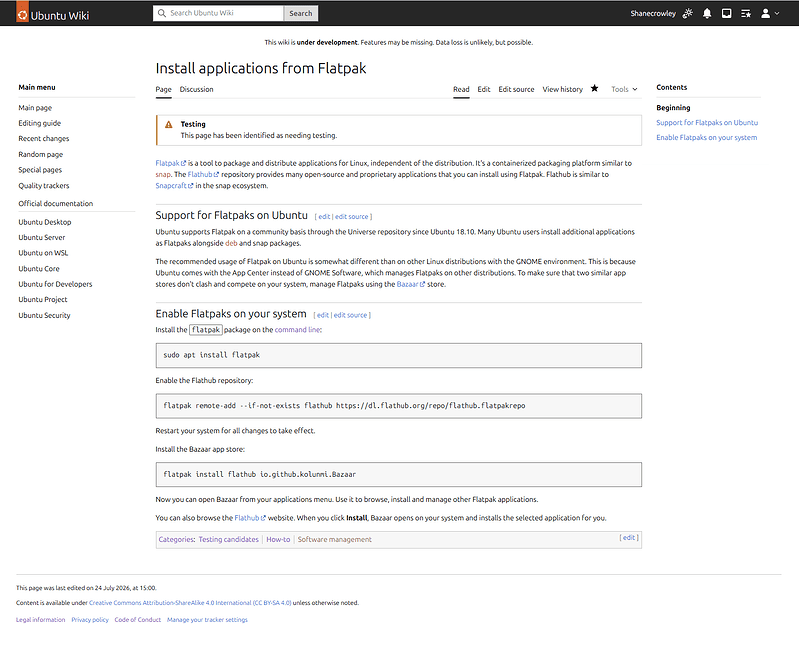799x648 pixels.
Task: Click edit beside Enable Flatpaks heading
Action: 323,315
